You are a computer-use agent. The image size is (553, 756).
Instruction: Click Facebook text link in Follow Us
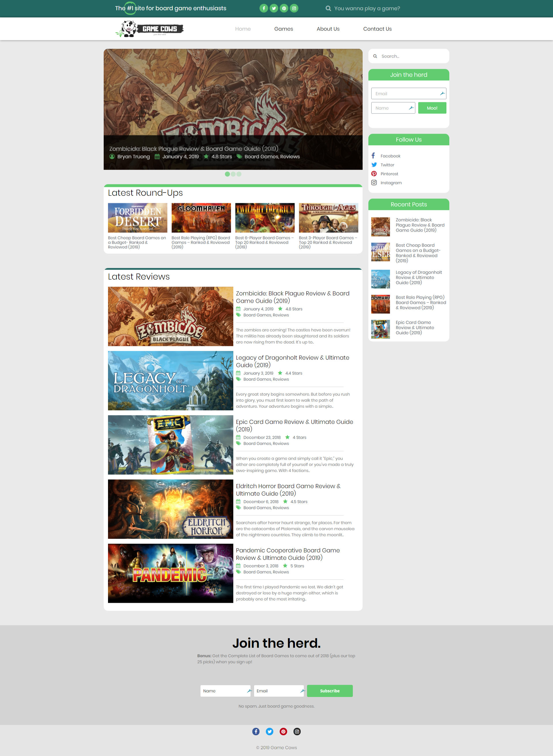390,156
